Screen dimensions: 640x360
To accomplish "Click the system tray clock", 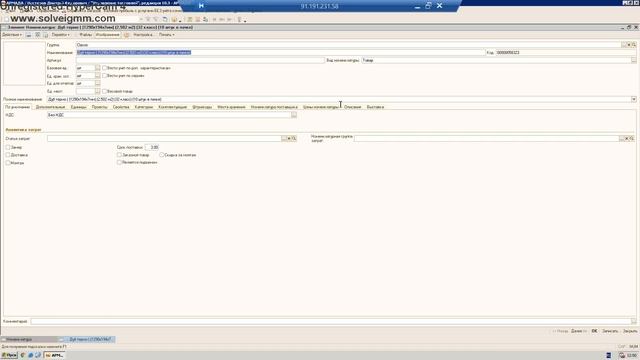I will 633,356.
